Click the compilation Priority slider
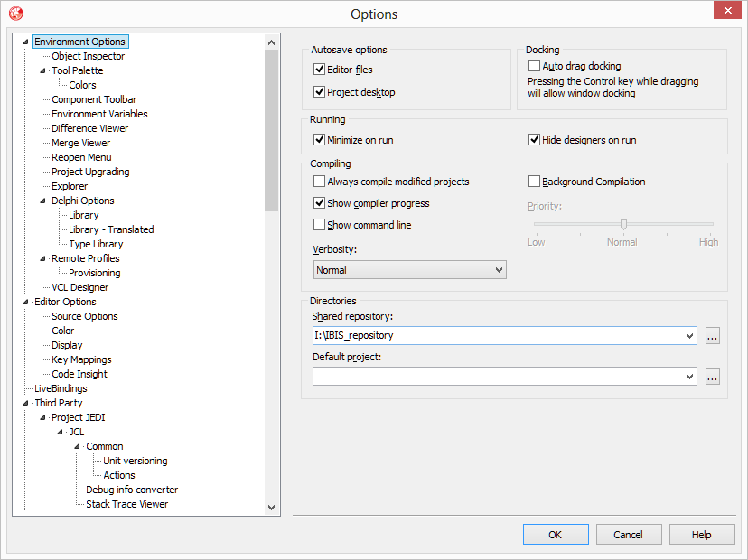Image resolution: width=748 pixels, height=560 pixels. click(623, 224)
